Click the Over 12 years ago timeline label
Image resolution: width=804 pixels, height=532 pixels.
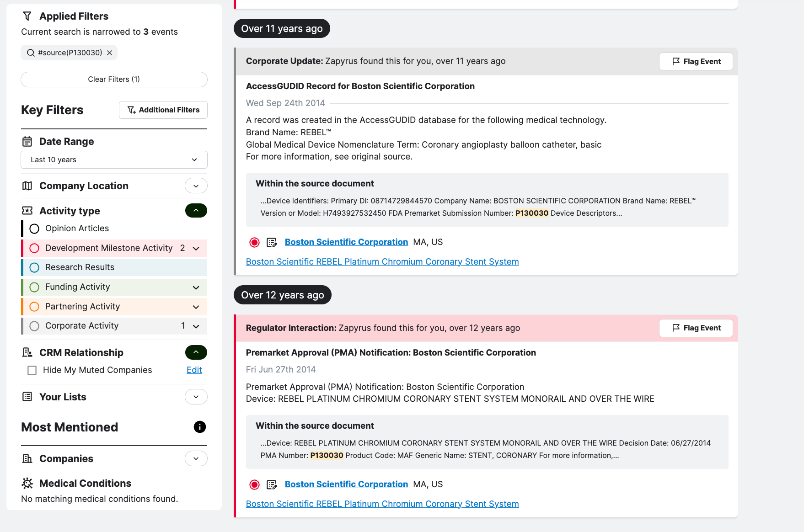coord(283,295)
